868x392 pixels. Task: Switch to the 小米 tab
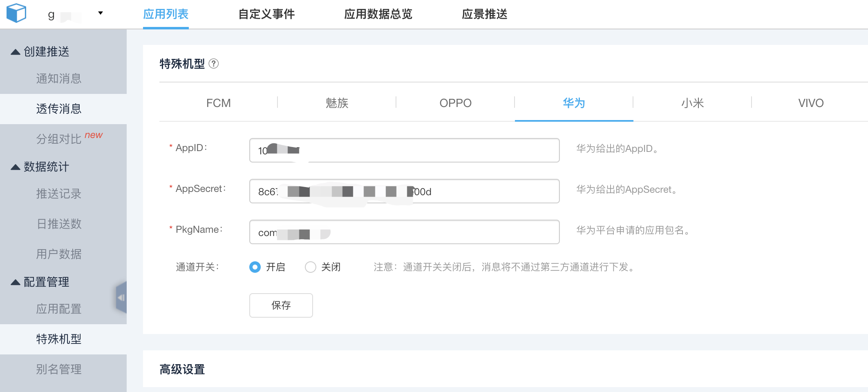pos(693,103)
